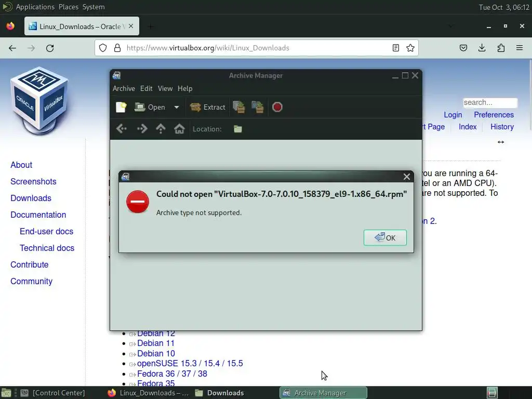Close the Linux_Downloads tab
This screenshot has height=399, width=532.
pyautogui.click(x=131, y=26)
